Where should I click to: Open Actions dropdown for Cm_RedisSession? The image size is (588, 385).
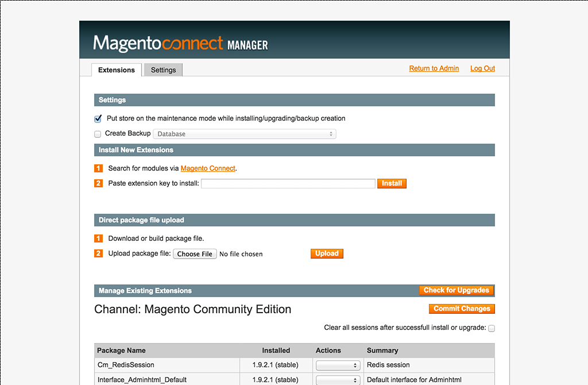338,365
